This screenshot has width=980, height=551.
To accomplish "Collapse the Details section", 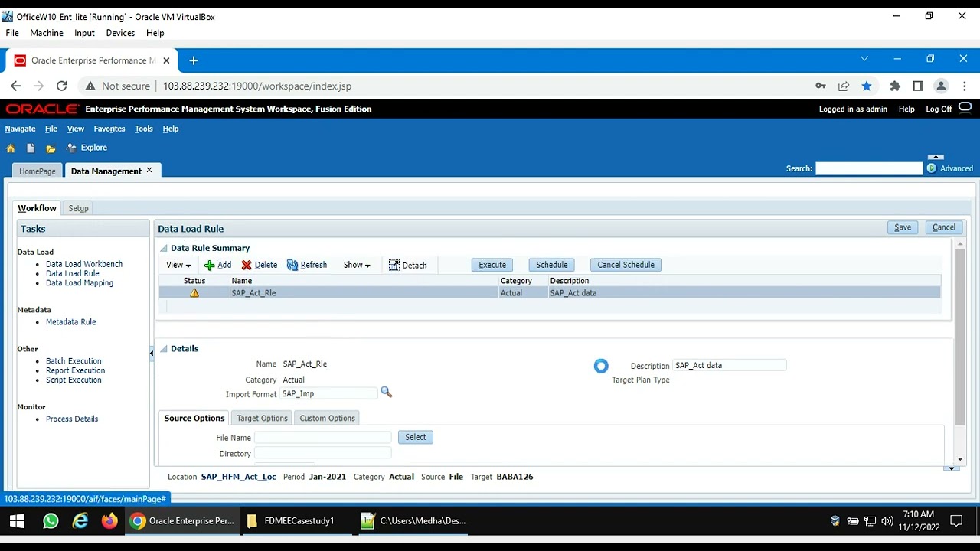I will point(163,349).
